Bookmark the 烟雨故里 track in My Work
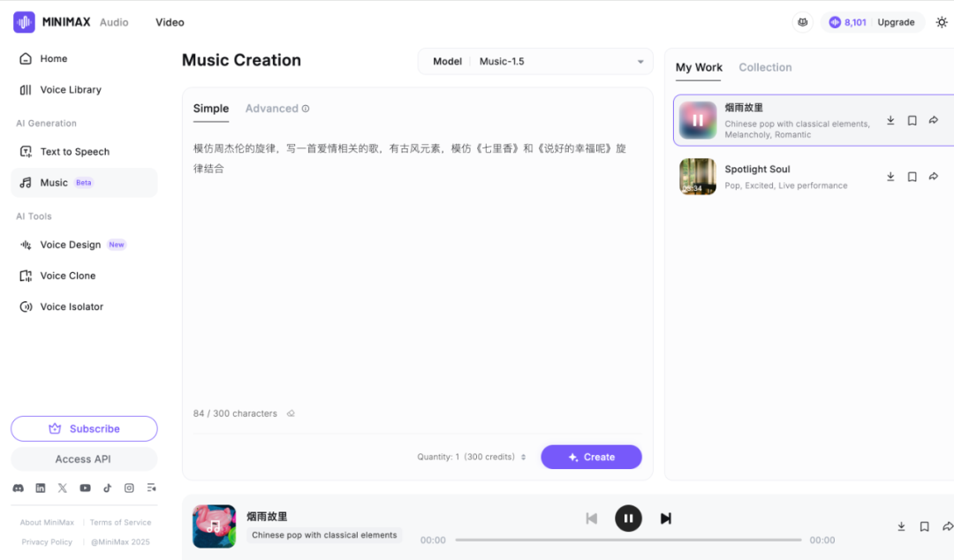Screen dimensions: 954x560 (x=912, y=120)
